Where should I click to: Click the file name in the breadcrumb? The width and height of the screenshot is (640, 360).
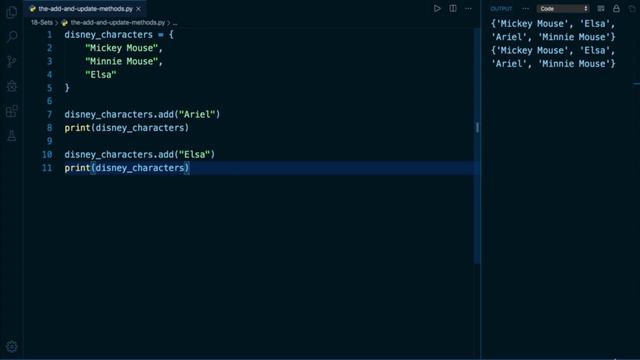pyautogui.click(x=118, y=22)
